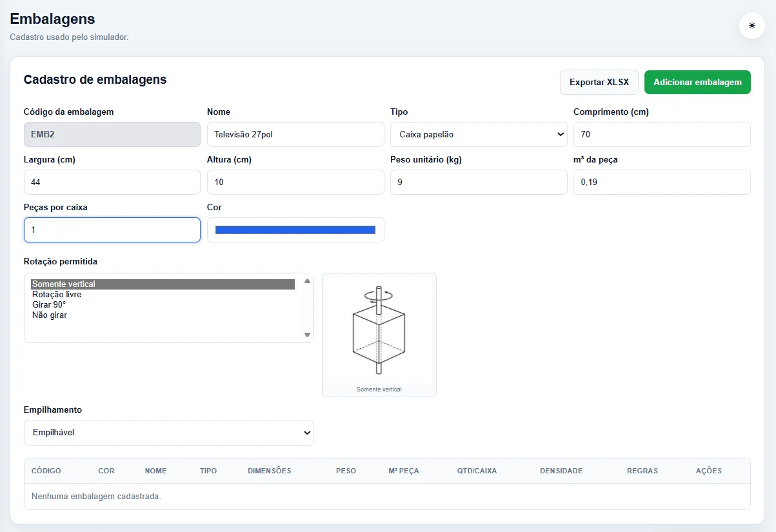Image resolution: width=776 pixels, height=532 pixels.
Task: Click the Peças por caixa field
Action: coord(112,230)
